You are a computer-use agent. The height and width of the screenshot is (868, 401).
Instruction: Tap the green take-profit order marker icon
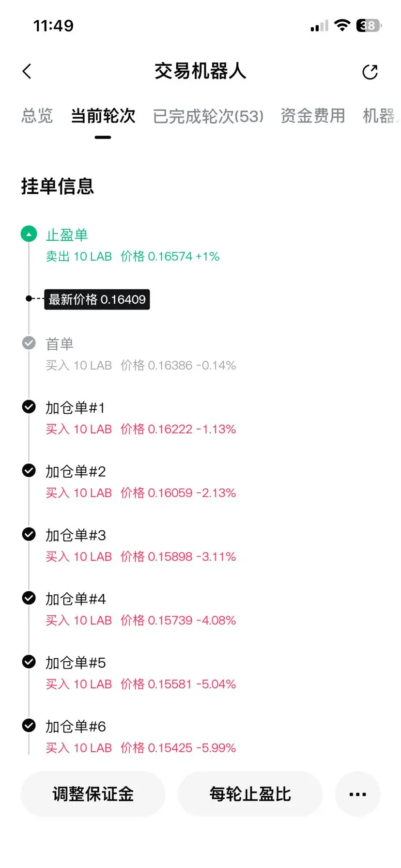[x=29, y=234]
